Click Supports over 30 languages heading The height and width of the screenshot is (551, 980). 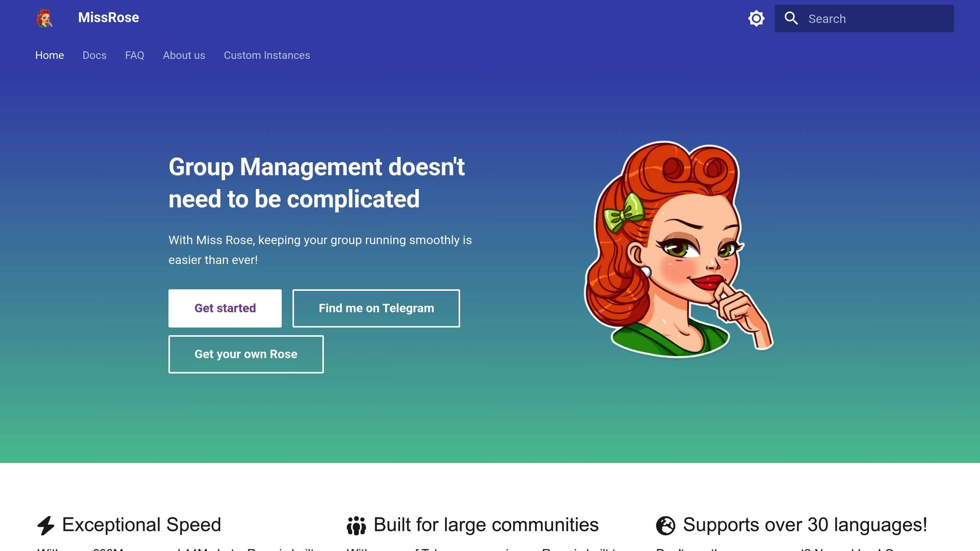[x=805, y=525]
